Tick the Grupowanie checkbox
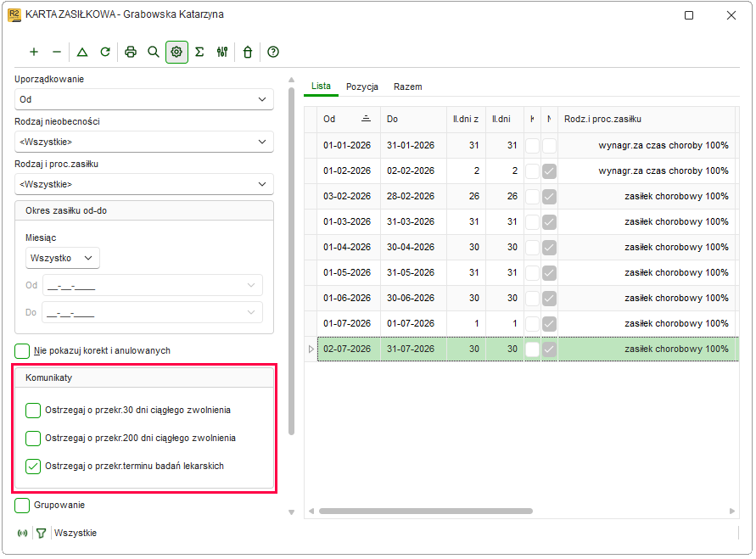This screenshot has height=559, width=756. (22, 506)
